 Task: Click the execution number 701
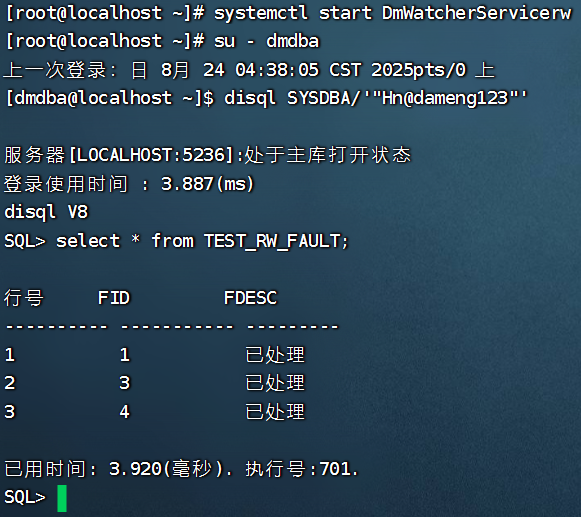[336, 469]
